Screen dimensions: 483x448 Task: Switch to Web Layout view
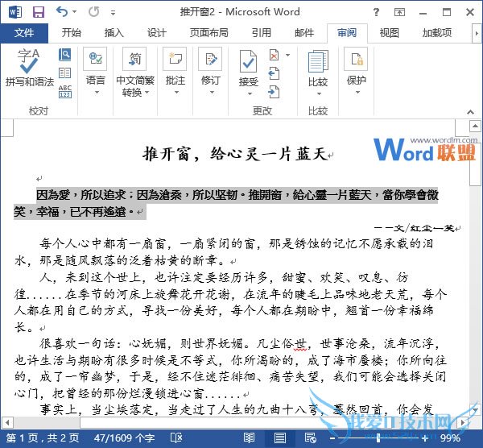click(310, 438)
